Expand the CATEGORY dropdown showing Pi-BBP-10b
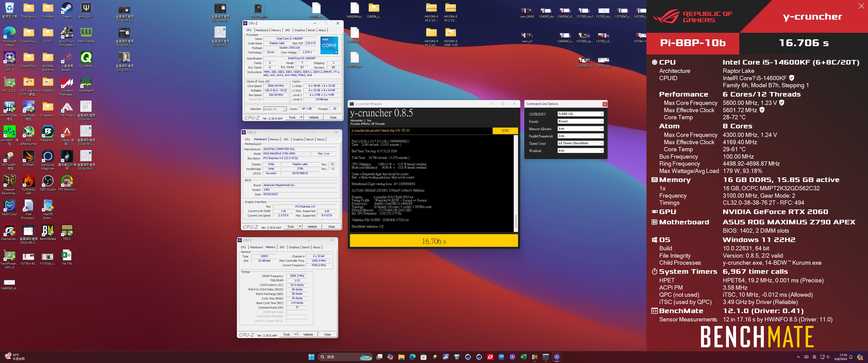Screen dimensions: 868x363 [x=580, y=114]
